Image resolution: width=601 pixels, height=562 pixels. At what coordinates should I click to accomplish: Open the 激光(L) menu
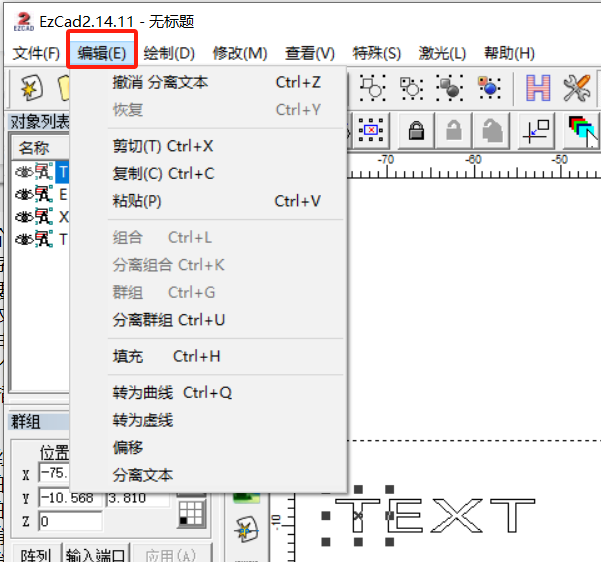442,53
